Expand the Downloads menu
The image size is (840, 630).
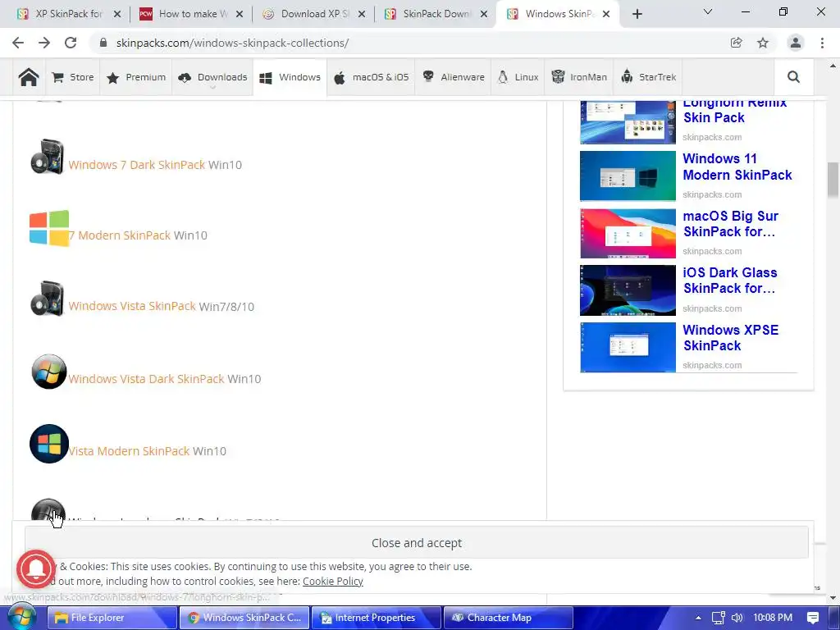point(212,77)
